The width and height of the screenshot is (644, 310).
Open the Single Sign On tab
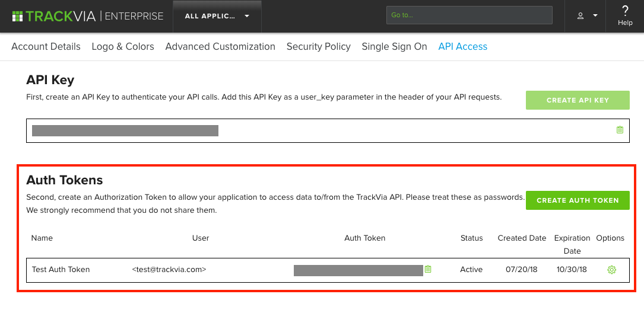(x=394, y=46)
